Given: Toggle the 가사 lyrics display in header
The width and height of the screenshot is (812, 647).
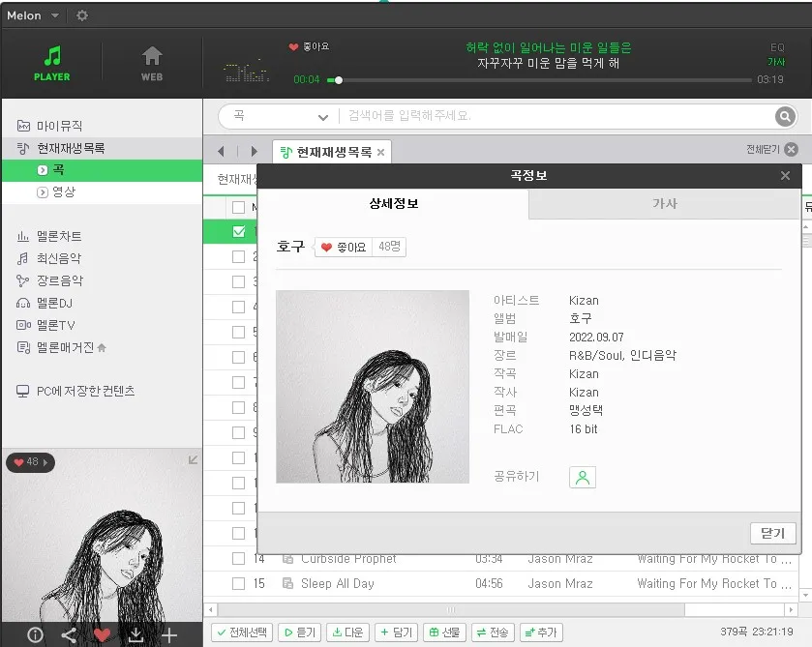Looking at the screenshot, I should (x=776, y=62).
